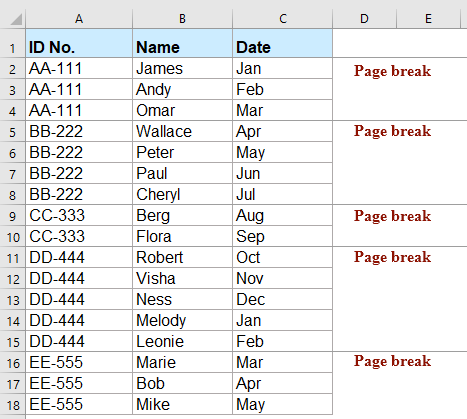Select column D header

(x=365, y=19)
